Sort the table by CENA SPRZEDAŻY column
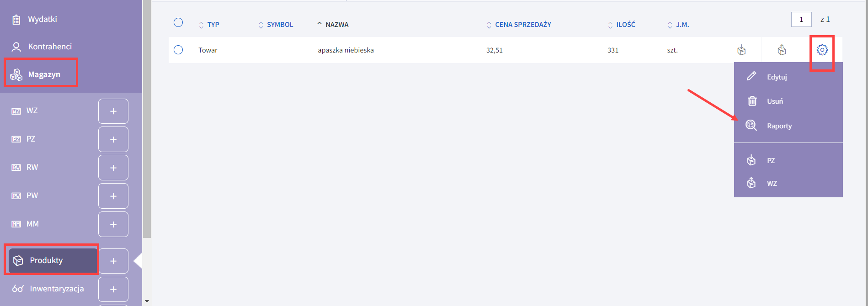The image size is (868, 306). point(522,25)
